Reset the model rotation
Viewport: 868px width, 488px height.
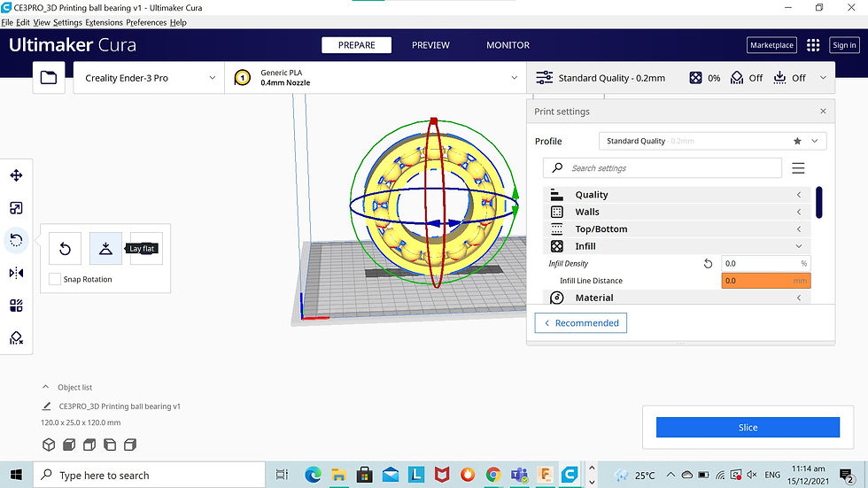pos(65,248)
